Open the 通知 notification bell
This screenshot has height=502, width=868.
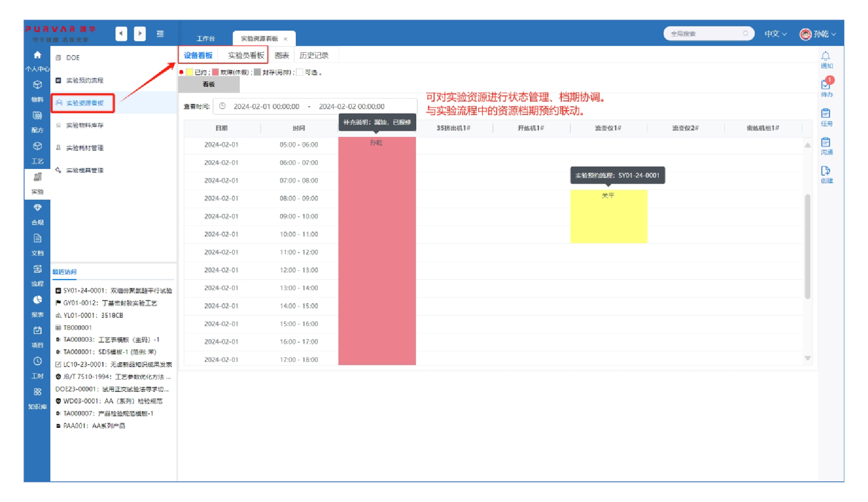pos(826,57)
